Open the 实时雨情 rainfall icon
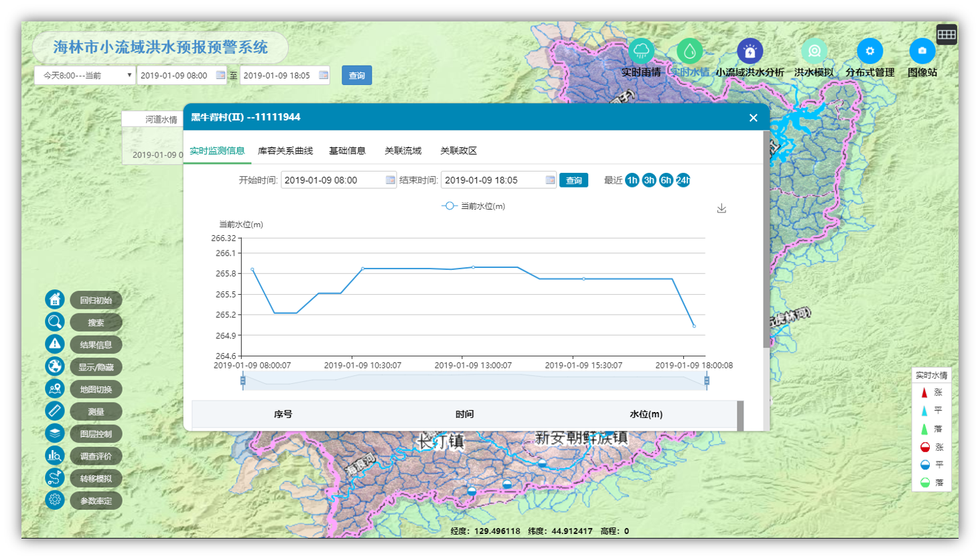The image size is (980, 560). click(641, 51)
